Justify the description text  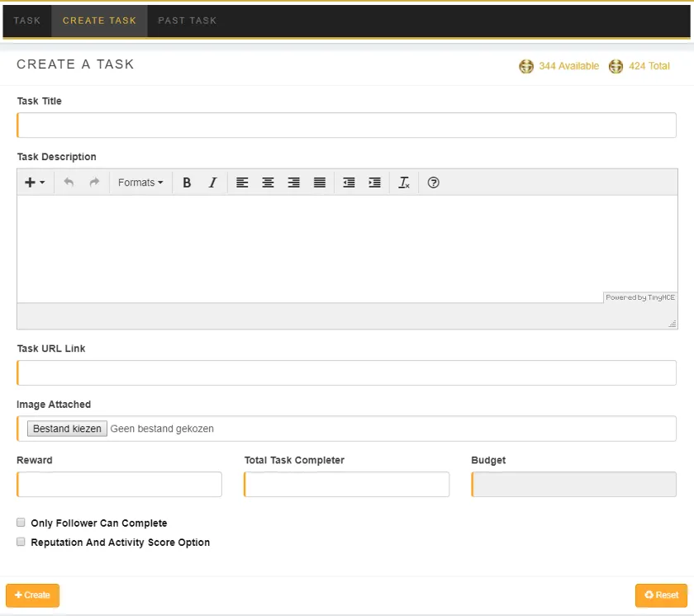(320, 182)
